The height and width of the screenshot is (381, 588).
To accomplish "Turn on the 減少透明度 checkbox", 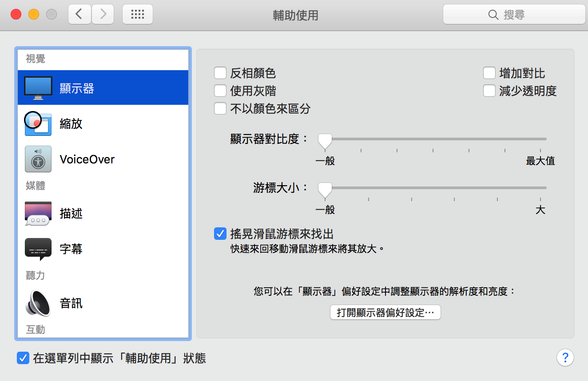I will (489, 91).
